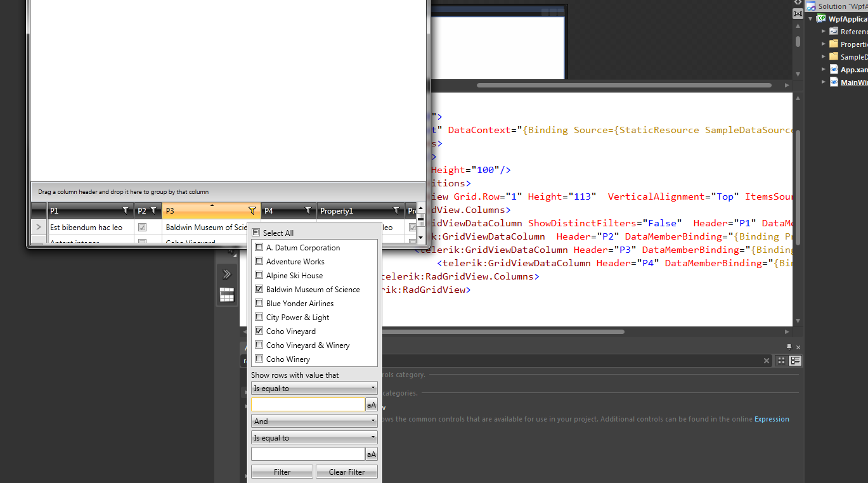The image size is (868, 483).
Task: Expand the SampleData folder node
Action: [824, 57]
